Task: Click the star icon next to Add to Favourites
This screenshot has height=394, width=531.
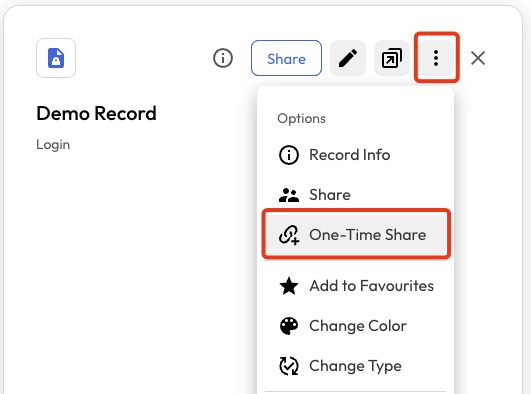Action: 289,286
